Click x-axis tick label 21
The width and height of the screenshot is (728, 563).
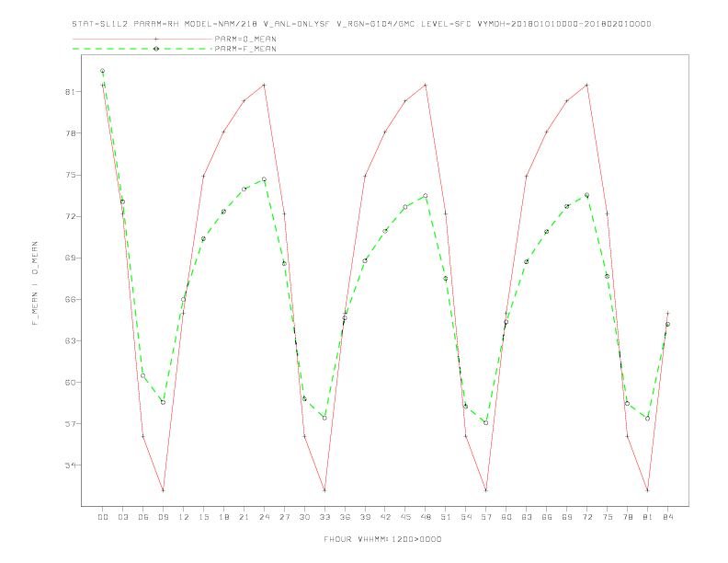pyautogui.click(x=244, y=517)
